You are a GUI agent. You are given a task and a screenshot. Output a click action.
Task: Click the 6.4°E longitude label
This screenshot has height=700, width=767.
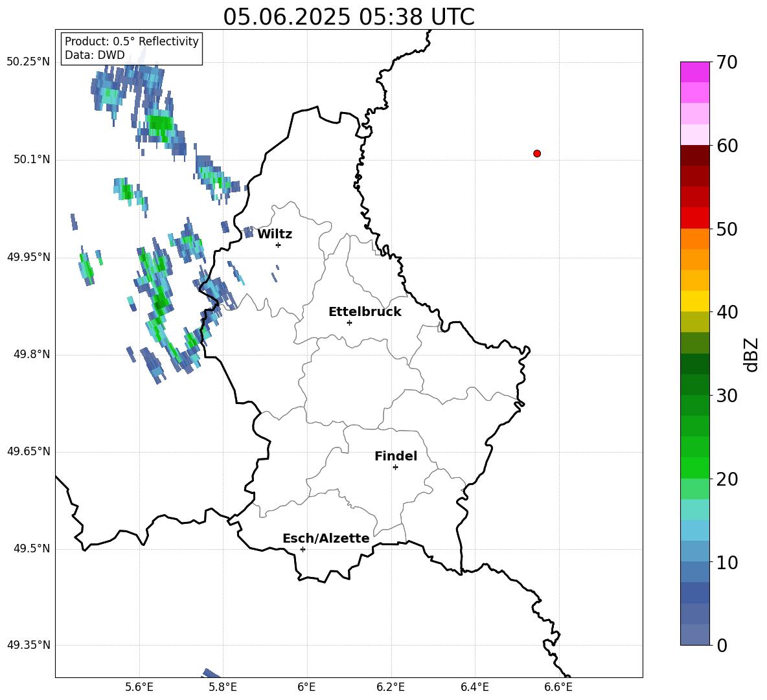(474, 688)
